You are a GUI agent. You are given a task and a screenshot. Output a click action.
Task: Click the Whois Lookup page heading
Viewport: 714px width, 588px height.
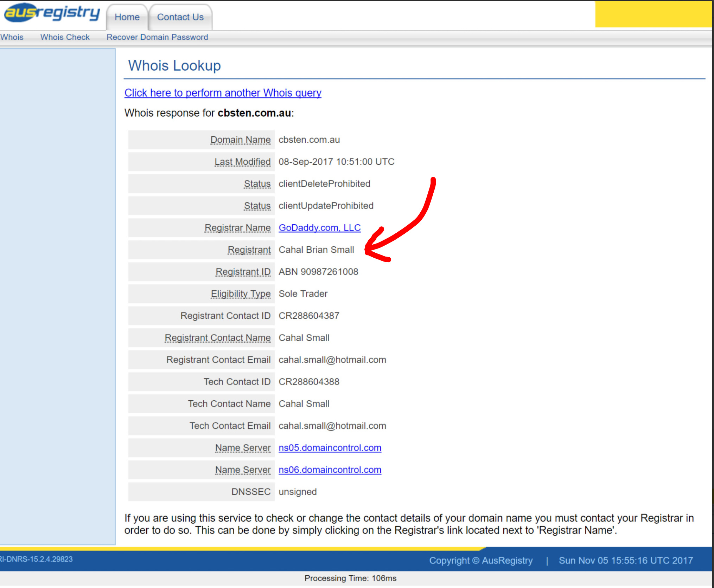(x=174, y=66)
